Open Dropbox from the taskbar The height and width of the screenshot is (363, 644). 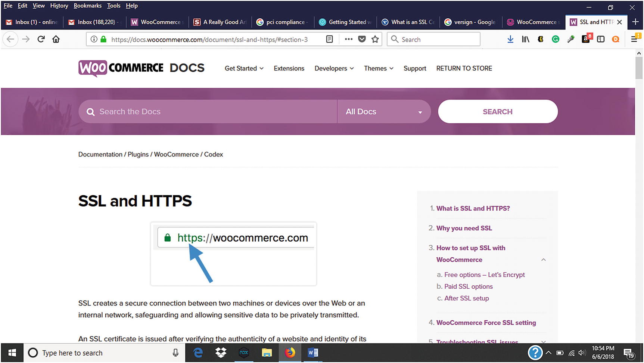[221, 353]
